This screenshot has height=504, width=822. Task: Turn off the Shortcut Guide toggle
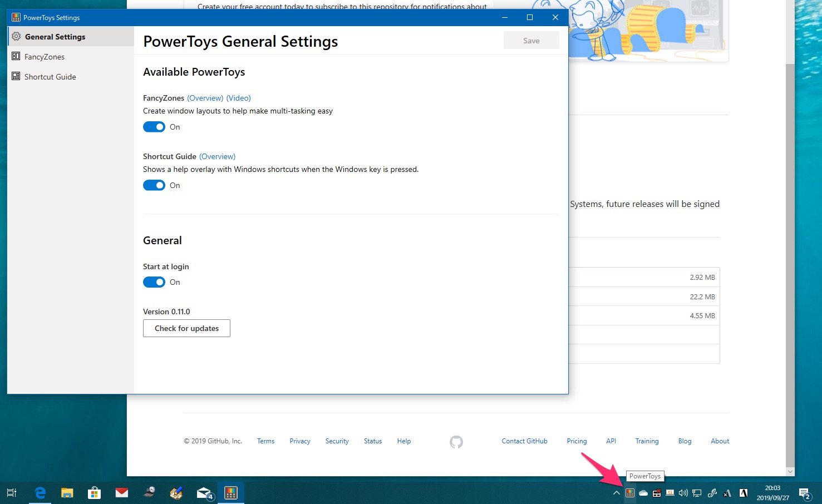click(154, 185)
